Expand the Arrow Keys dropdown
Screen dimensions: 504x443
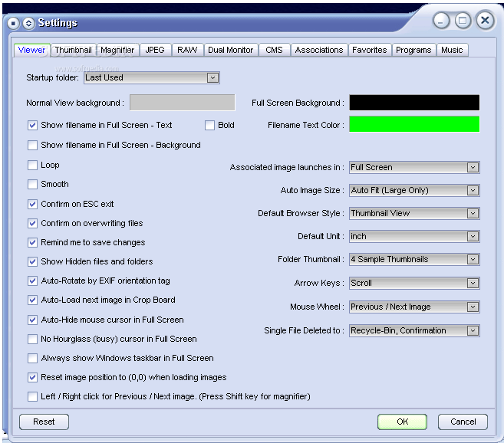point(414,284)
